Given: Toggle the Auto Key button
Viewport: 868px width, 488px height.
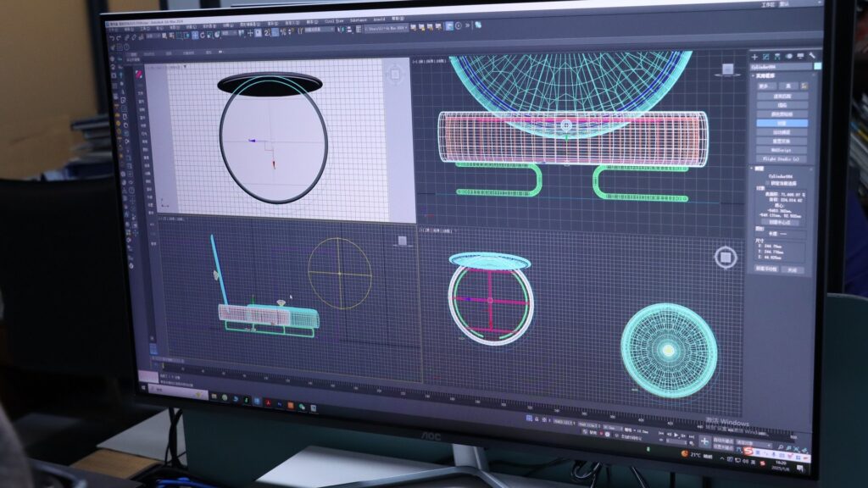Looking at the screenshot, I should coord(723,440).
